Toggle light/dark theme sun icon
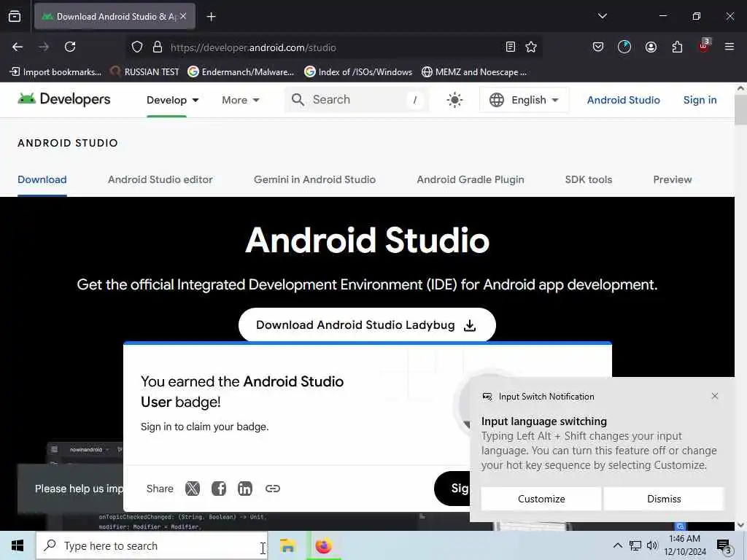The height and width of the screenshot is (560, 747). tap(454, 100)
